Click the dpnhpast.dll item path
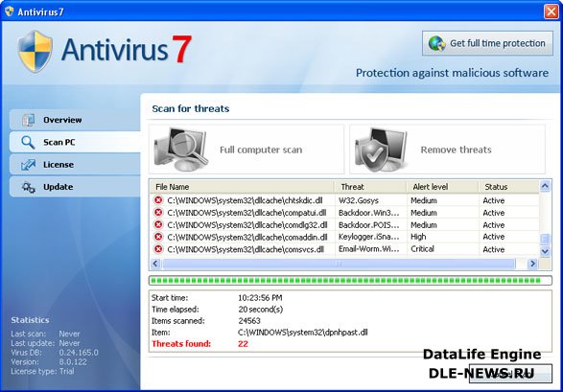 302,333
